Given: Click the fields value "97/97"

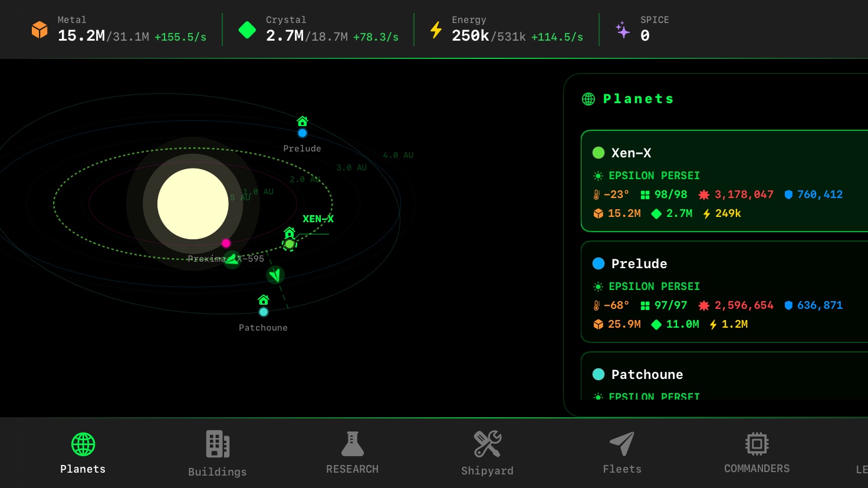Looking at the screenshot, I should [671, 305].
